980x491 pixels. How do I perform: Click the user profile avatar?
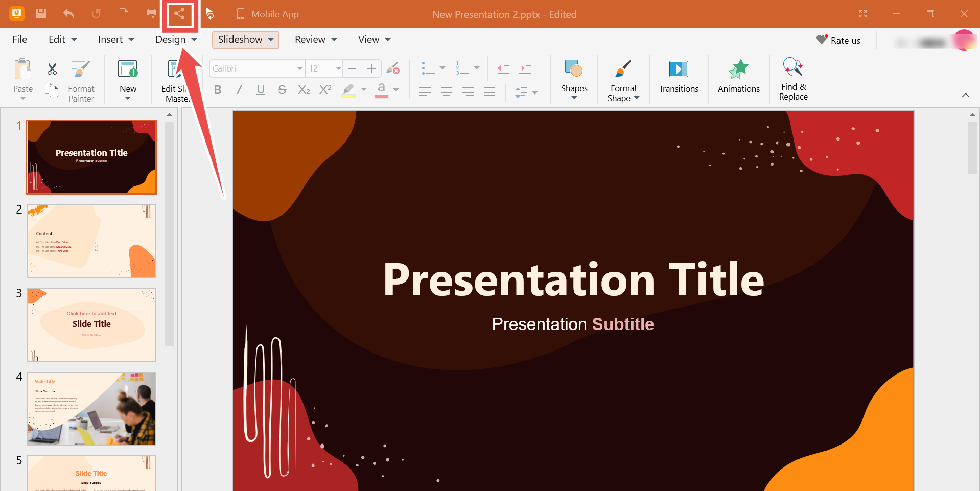(963, 40)
